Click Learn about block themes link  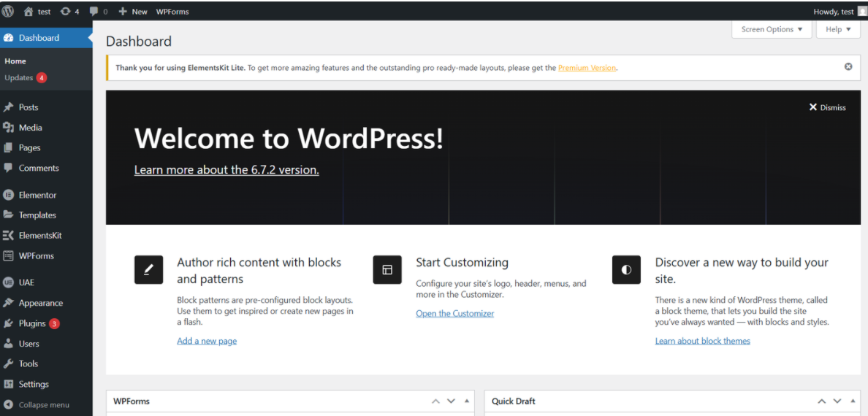702,341
